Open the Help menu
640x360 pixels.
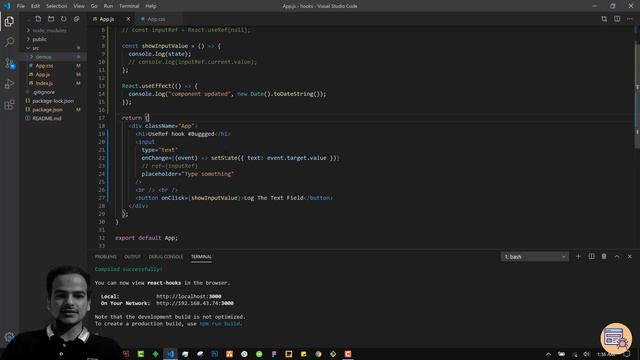point(151,6)
